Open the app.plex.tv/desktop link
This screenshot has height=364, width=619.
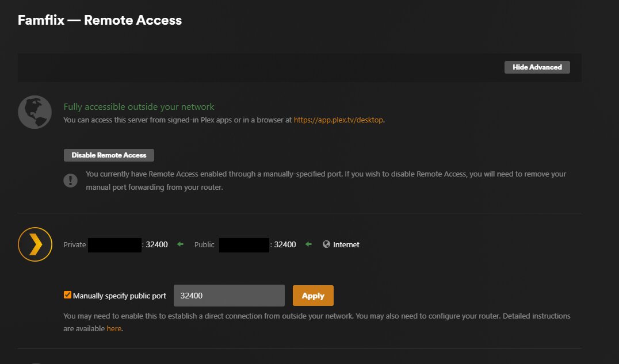click(338, 120)
